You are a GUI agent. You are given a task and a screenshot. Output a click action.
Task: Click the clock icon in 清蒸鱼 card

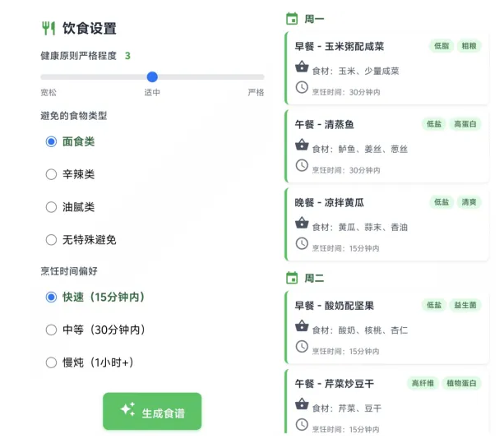point(302,166)
